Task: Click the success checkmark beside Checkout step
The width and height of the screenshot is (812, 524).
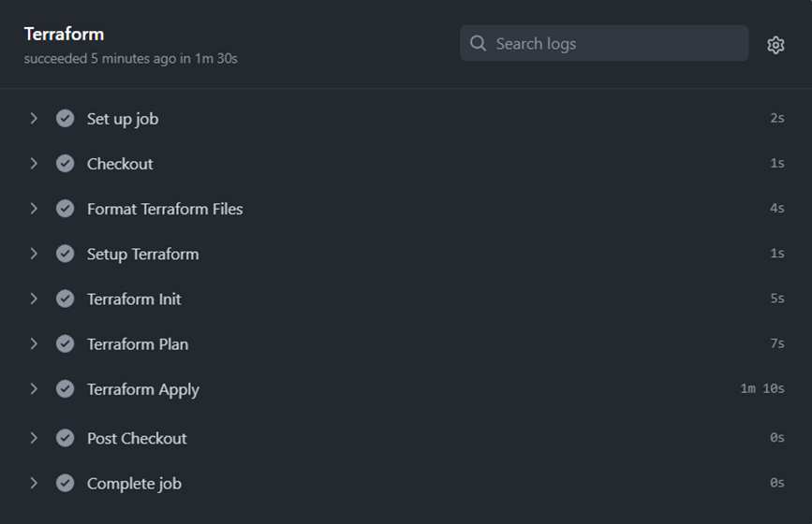Action: (x=66, y=164)
